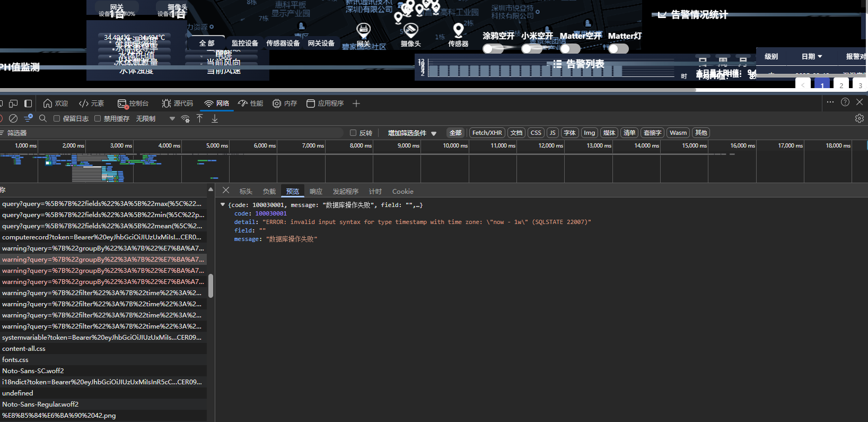Image resolution: width=868 pixels, height=422 pixels.
Task: Close the DevTools panel
Action: pyautogui.click(x=860, y=102)
